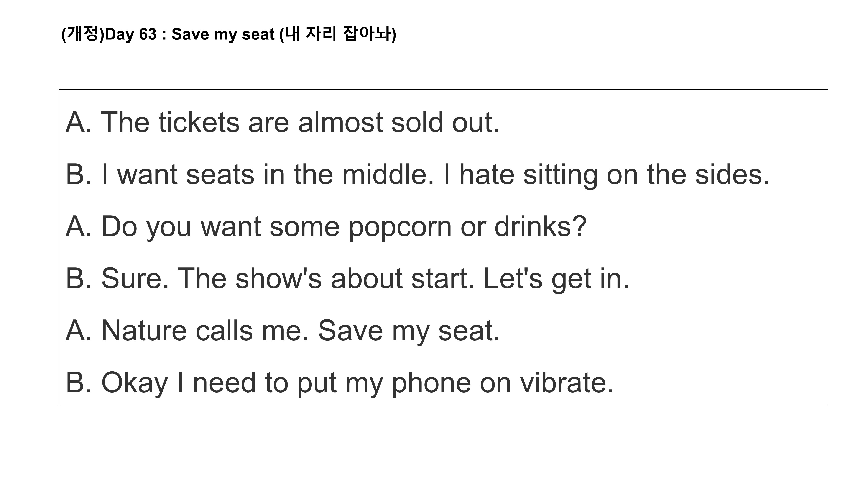Click the phrase "Let's get in."
This screenshot has width=868, height=488.
pyautogui.click(x=556, y=278)
